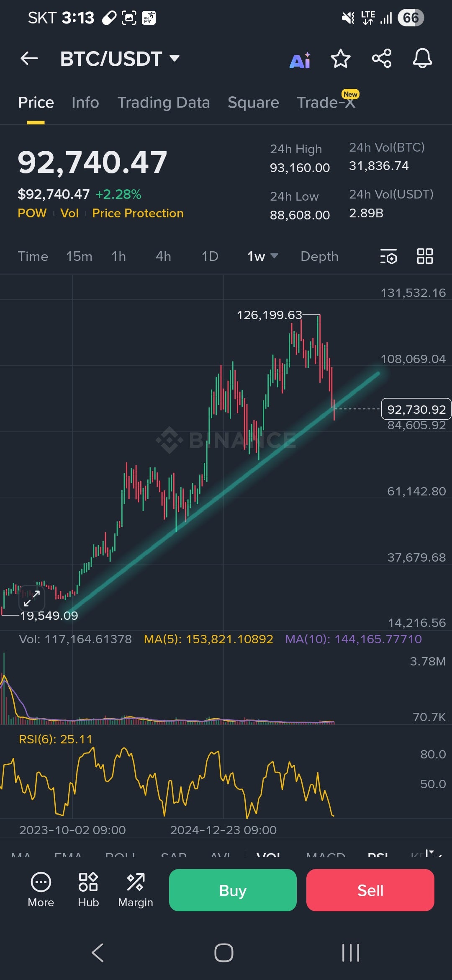Expand the 1w interval dropdown
This screenshot has height=980, width=452.
click(263, 256)
